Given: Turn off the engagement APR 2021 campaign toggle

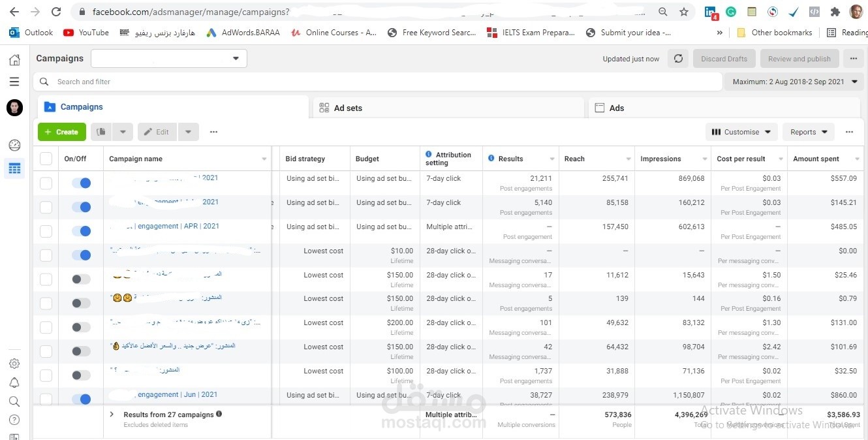Looking at the screenshot, I should 81,231.
